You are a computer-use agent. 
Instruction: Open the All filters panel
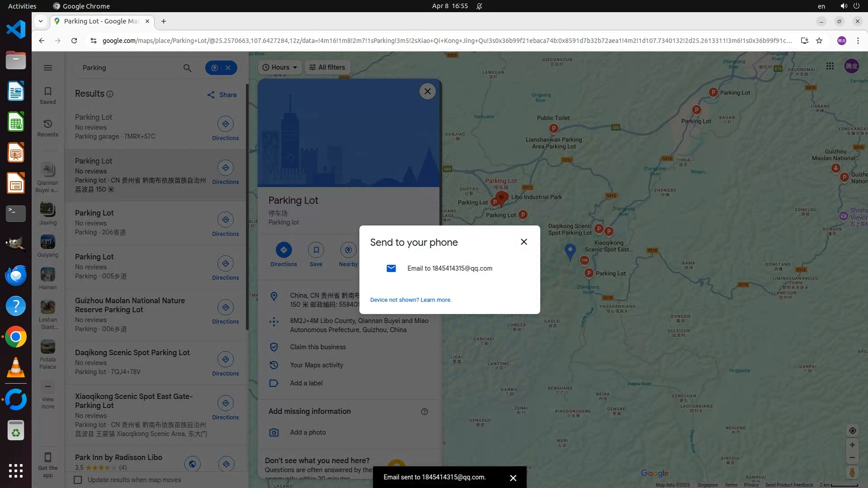327,67
